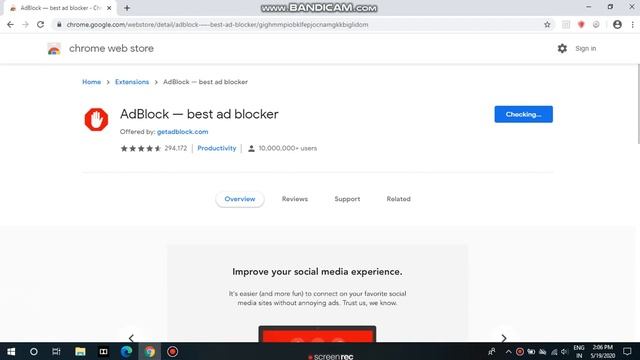Show hidden system tray icons
640x360 pixels.
[508, 351]
